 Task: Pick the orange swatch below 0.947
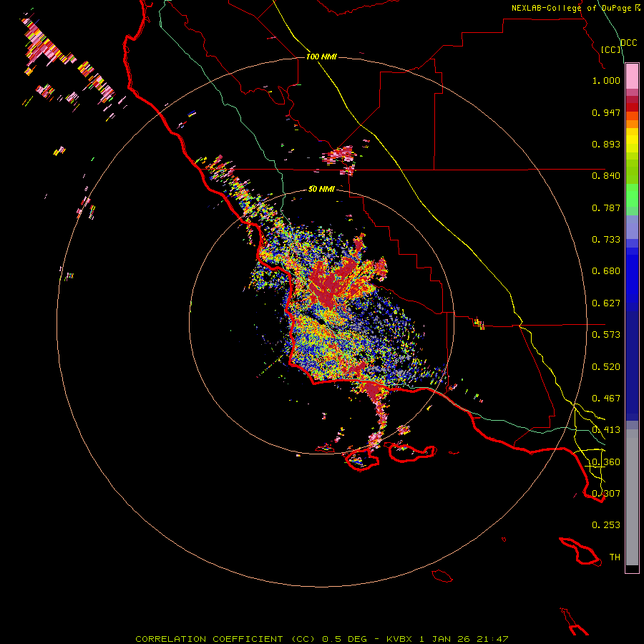point(632,124)
